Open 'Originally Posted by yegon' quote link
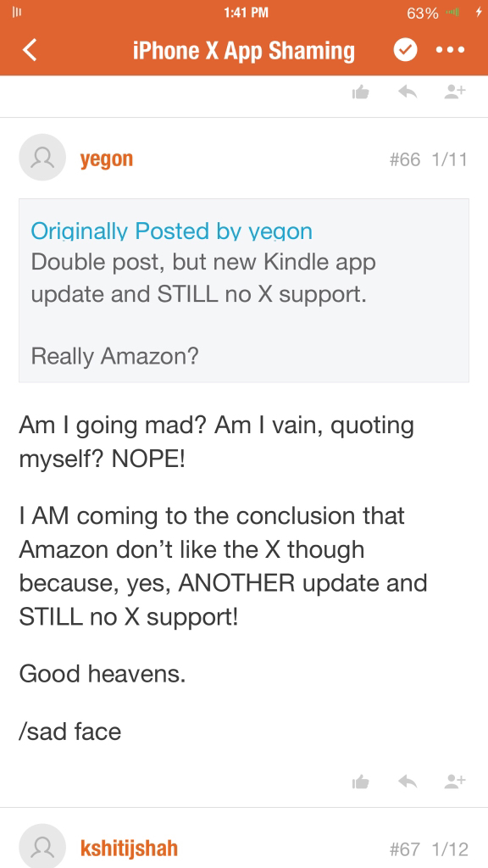Viewport: 488px width, 868px height. click(171, 231)
